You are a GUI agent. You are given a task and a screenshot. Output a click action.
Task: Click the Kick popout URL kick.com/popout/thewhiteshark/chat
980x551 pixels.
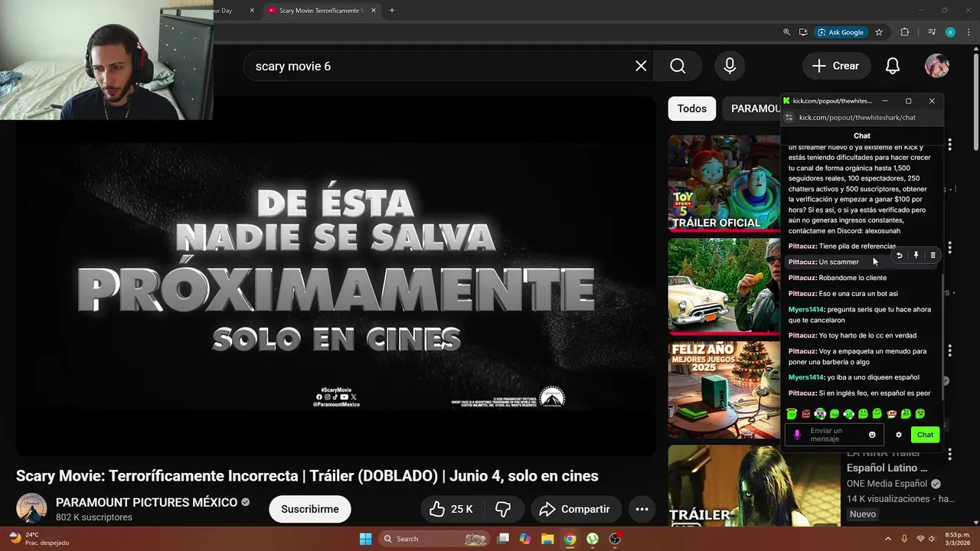tap(857, 118)
